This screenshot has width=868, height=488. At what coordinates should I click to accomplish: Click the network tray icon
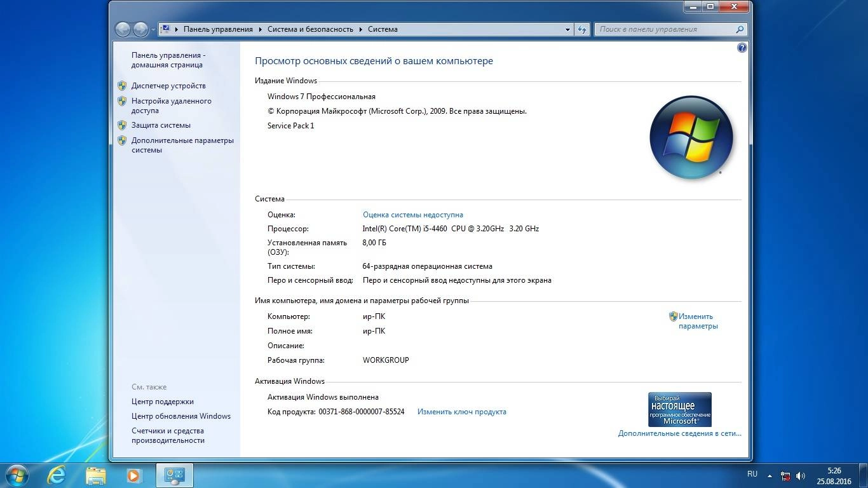coord(785,475)
